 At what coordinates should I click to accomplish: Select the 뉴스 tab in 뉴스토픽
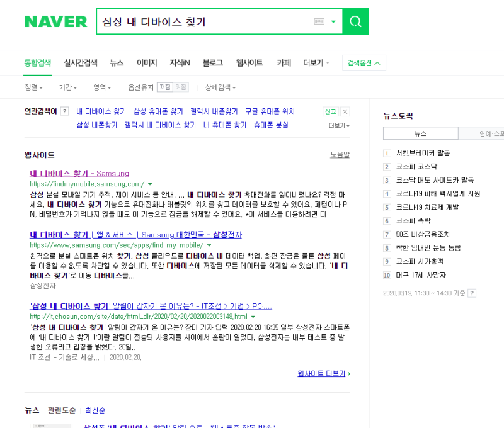click(x=420, y=133)
